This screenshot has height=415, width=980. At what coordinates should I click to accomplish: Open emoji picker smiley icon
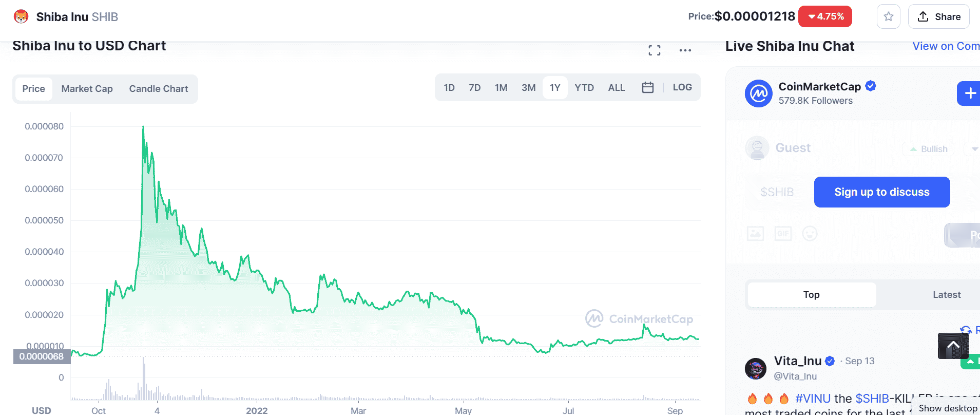pyautogui.click(x=810, y=234)
